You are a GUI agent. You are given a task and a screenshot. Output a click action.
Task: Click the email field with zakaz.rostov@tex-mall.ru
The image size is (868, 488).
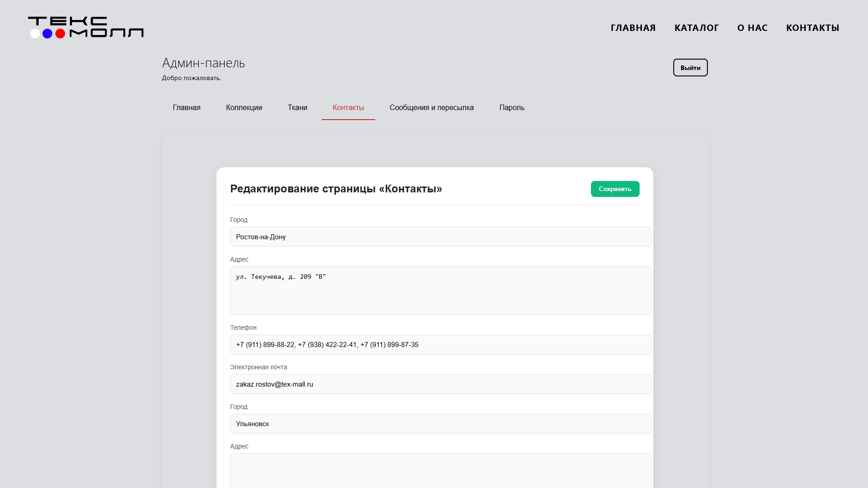coord(440,384)
